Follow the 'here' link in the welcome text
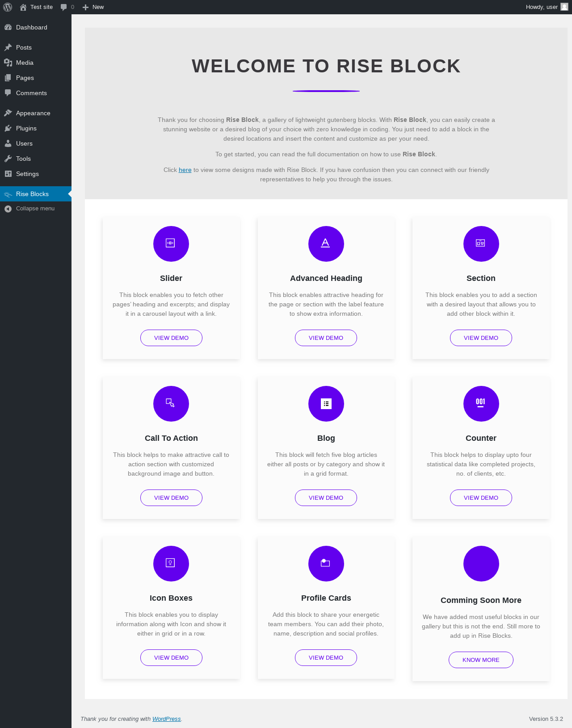Image resolution: width=572 pixels, height=728 pixels. point(185,170)
